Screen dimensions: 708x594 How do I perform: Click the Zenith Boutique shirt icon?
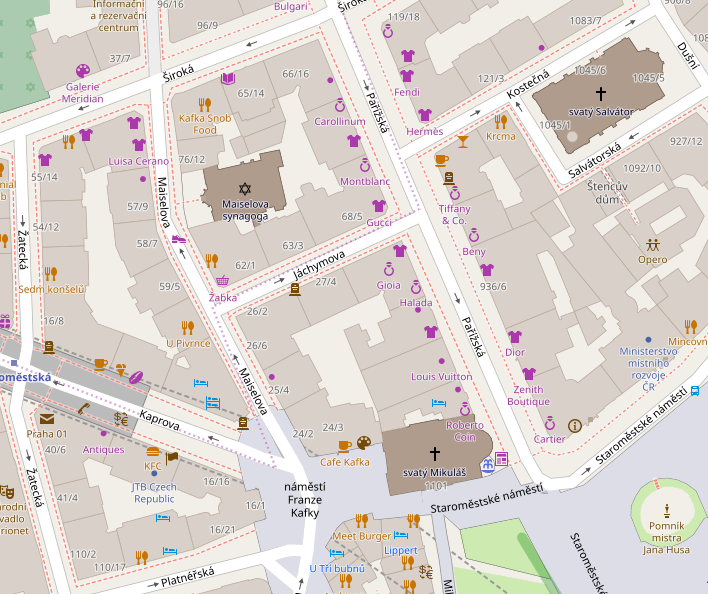pos(529,374)
